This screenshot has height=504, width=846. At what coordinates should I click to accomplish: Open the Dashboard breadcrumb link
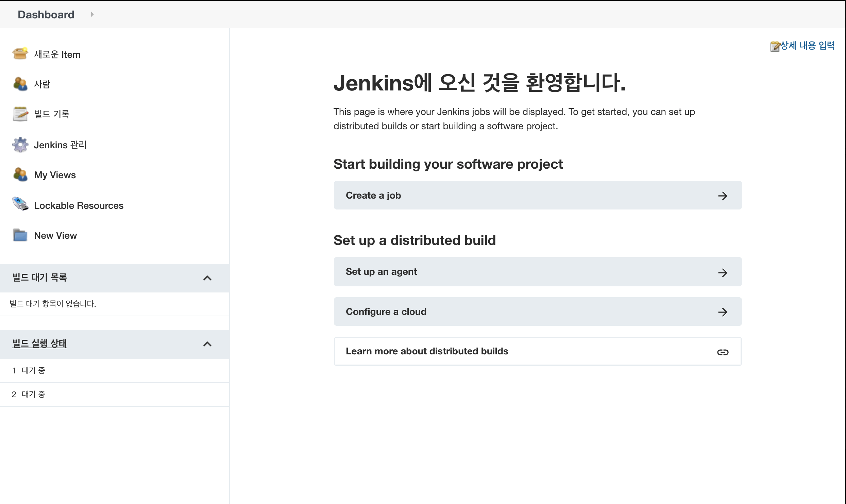click(x=46, y=15)
